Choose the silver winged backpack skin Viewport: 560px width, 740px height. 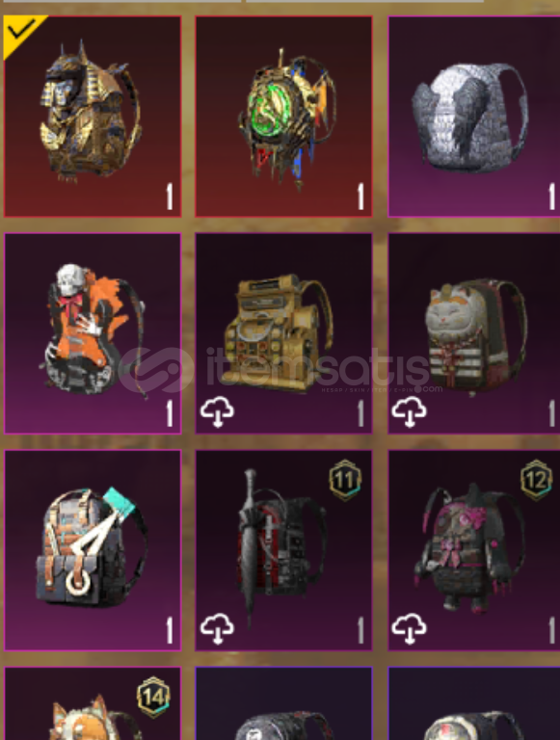coord(474,117)
